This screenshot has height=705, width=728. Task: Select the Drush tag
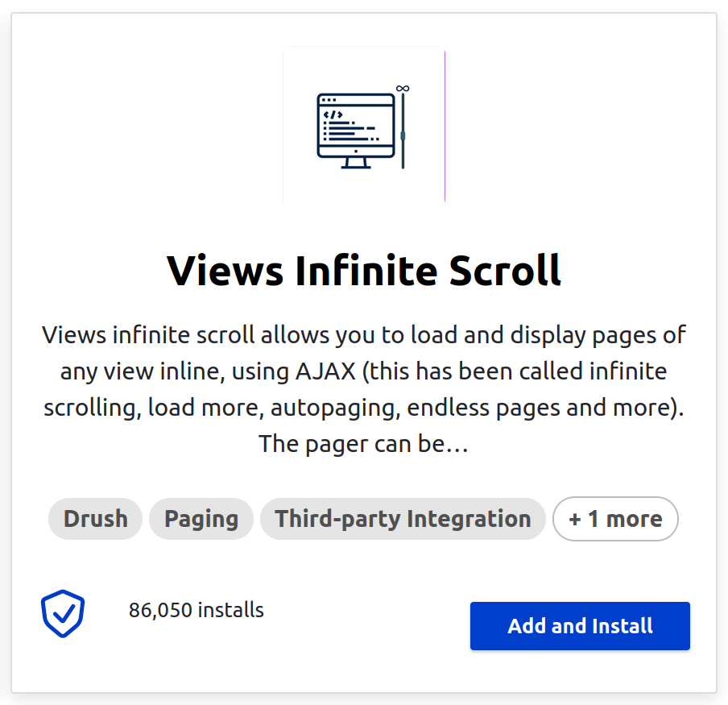tap(95, 519)
